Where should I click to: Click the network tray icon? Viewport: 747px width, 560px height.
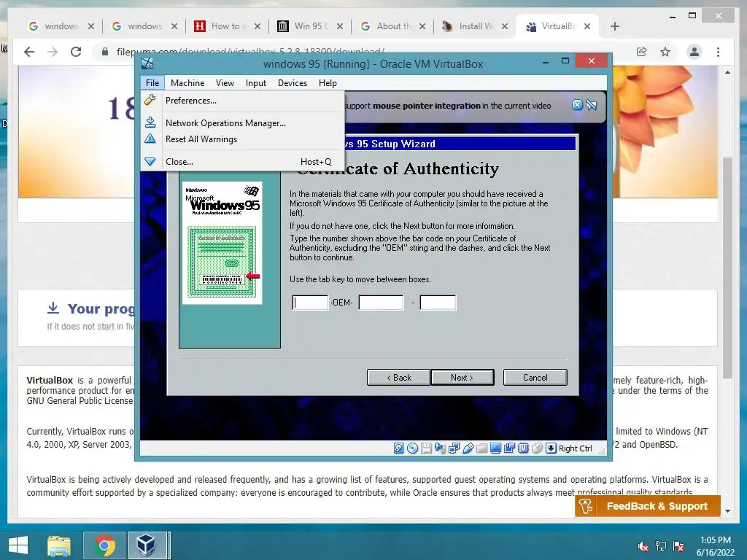(661, 545)
